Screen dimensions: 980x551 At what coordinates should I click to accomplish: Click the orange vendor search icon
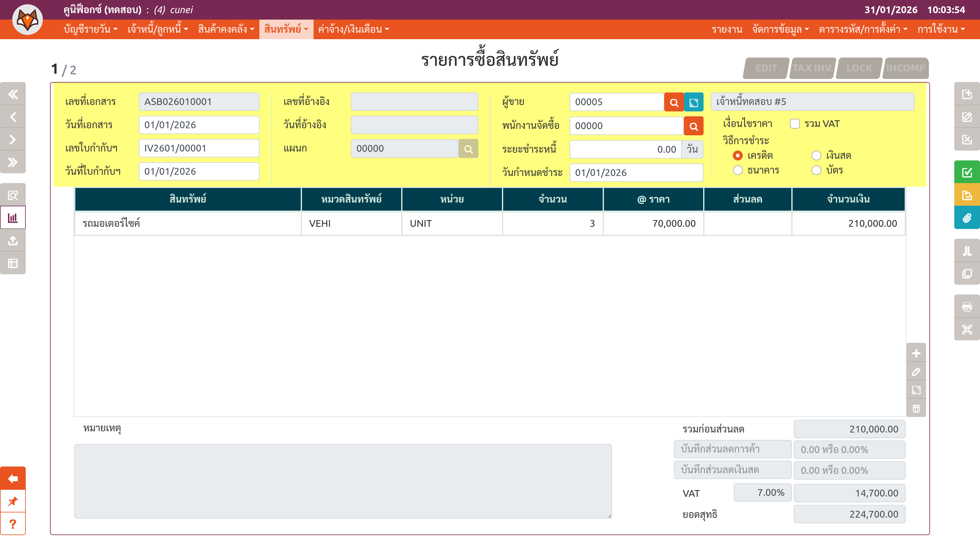click(x=674, y=102)
